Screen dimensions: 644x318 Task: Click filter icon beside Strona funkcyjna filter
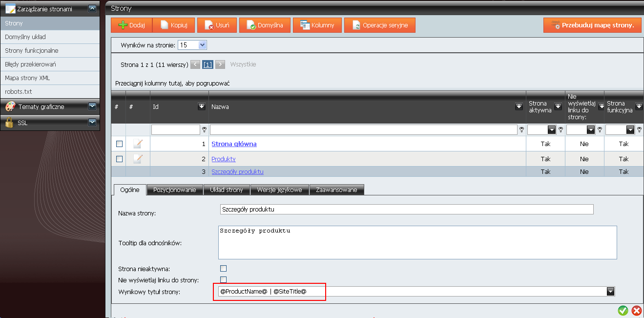coord(639,129)
